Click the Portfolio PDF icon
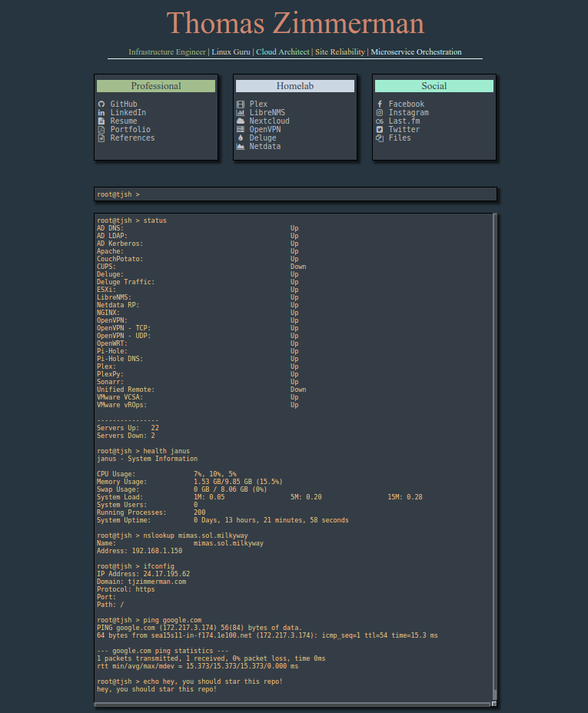 click(101, 130)
